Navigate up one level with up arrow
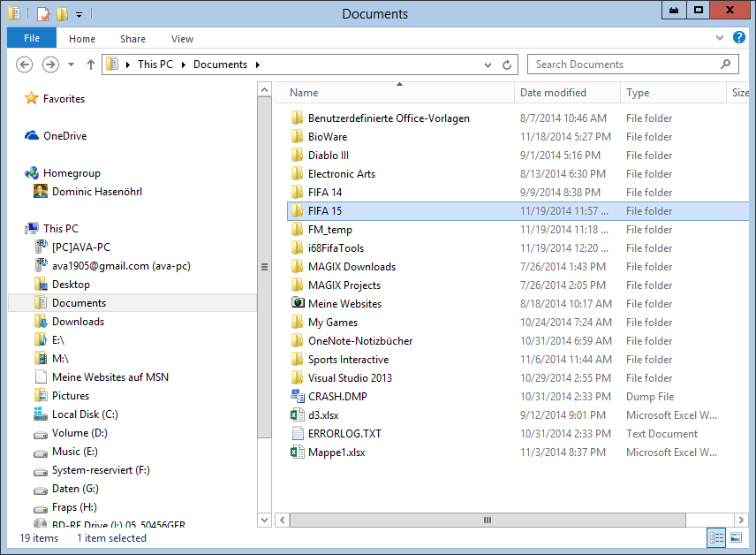Viewport: 756px width, 555px height. coord(91,65)
